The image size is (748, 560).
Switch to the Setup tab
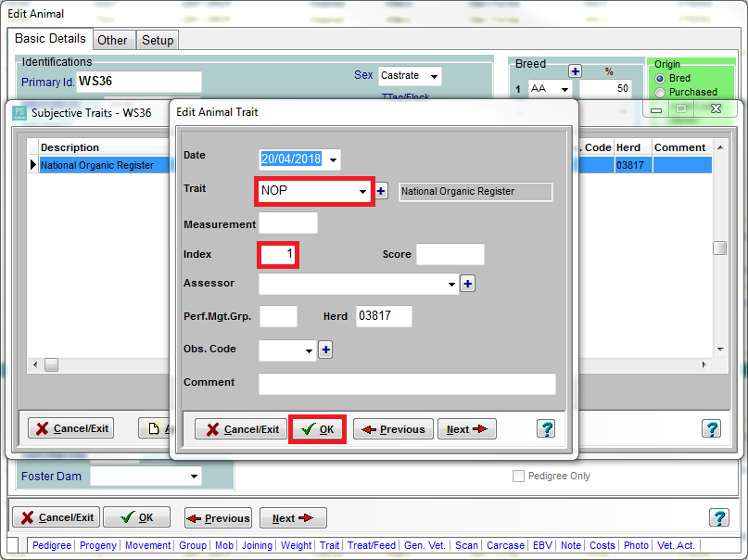(157, 40)
